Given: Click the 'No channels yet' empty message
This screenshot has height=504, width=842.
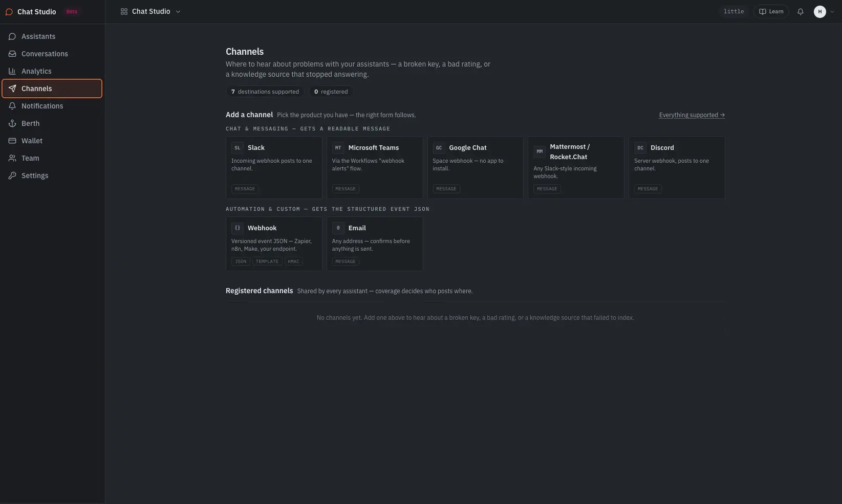Looking at the screenshot, I should [x=476, y=318].
